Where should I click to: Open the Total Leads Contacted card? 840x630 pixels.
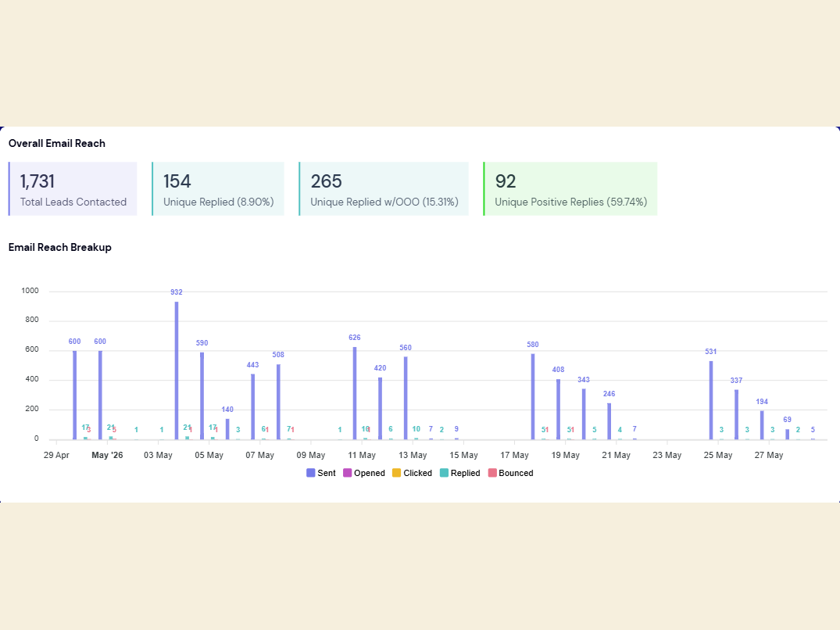(73, 189)
